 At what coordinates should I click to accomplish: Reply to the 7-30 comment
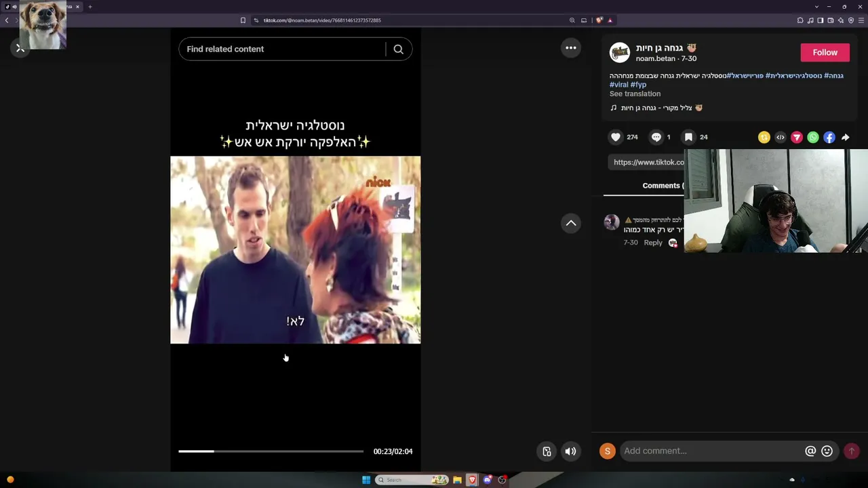[x=653, y=243]
